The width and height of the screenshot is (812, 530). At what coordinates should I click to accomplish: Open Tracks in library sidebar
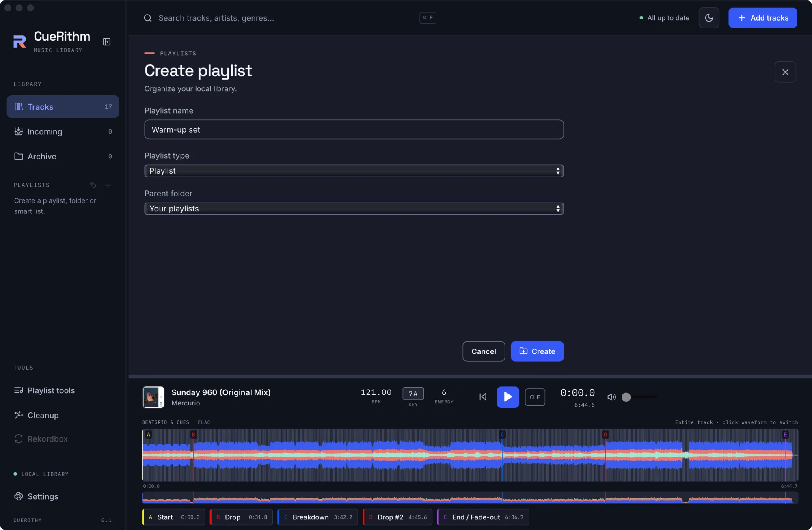[63, 107]
